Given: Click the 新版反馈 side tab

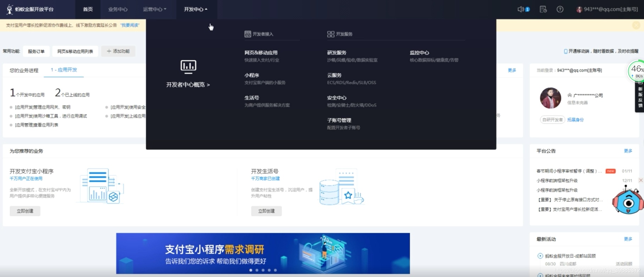Looking at the screenshot, I should (640, 96).
